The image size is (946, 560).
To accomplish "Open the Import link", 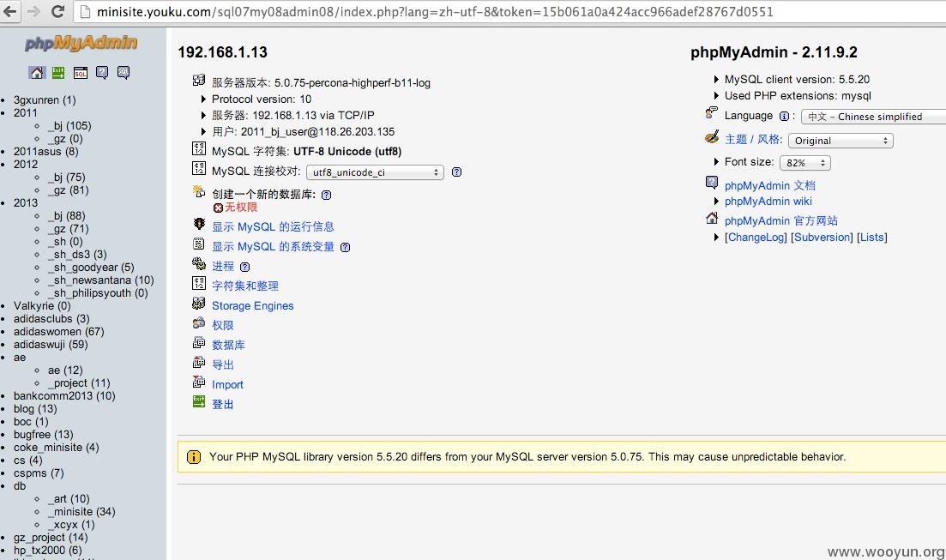I will (x=227, y=385).
